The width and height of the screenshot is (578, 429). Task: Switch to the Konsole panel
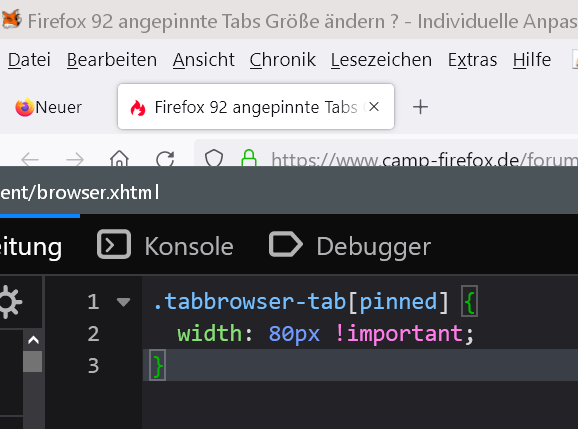165,246
